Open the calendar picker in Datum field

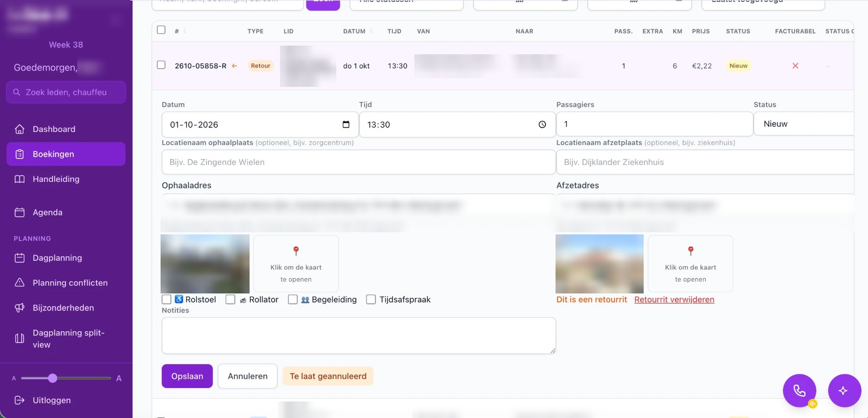pyautogui.click(x=346, y=124)
